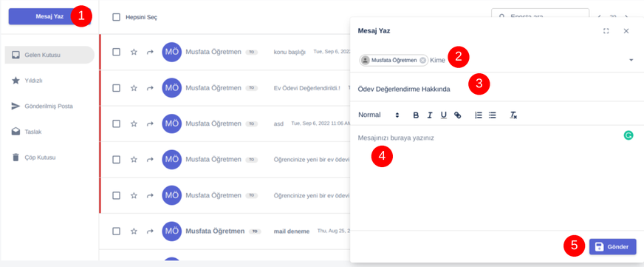The image size is (644, 267).
Task: Open the Normal text style dropdown
Action: click(x=379, y=115)
